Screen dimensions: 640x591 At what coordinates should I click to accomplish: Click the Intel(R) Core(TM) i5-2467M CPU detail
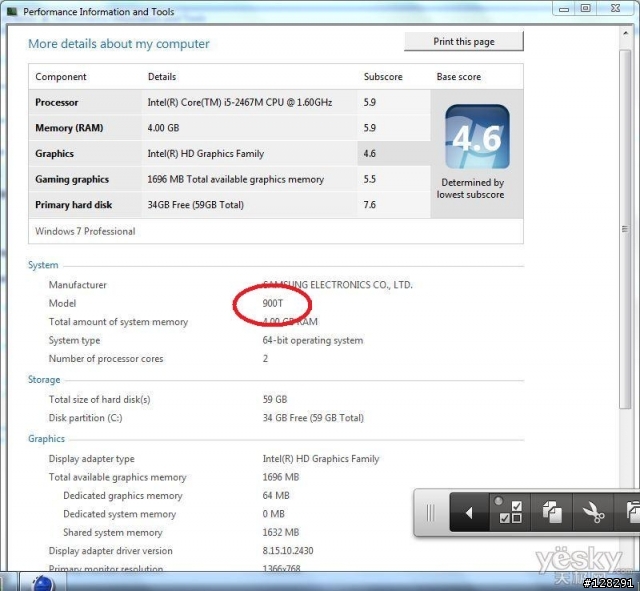240,102
